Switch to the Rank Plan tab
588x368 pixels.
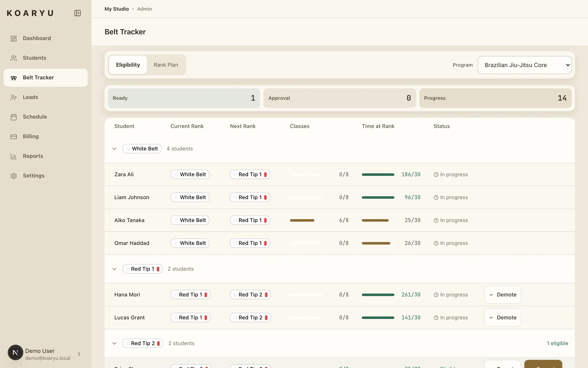166,65
